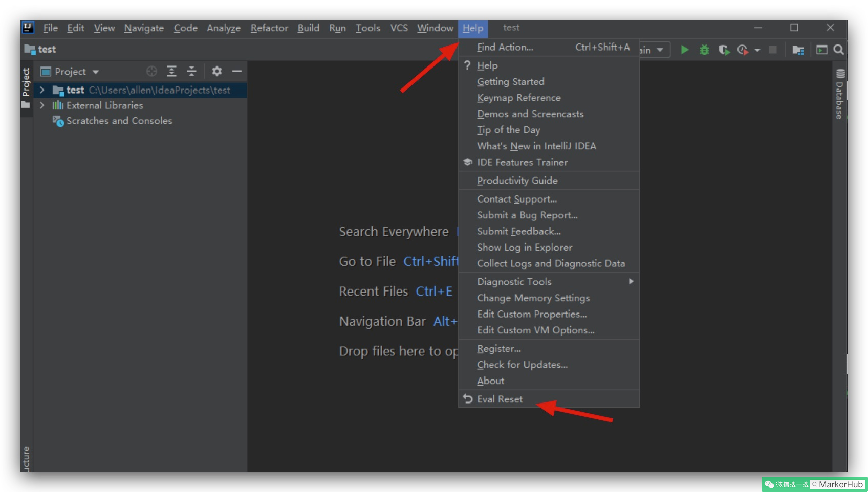Select Collect Logs and Diagnostic Data

(549, 263)
